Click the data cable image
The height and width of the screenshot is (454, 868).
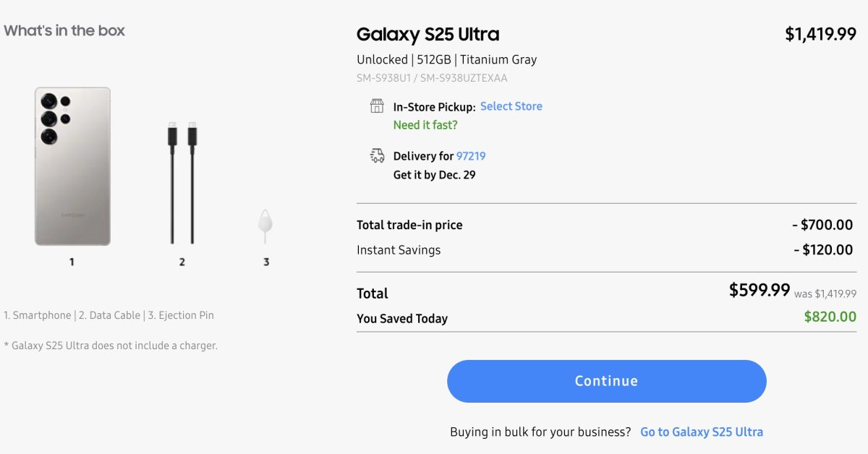(x=182, y=184)
